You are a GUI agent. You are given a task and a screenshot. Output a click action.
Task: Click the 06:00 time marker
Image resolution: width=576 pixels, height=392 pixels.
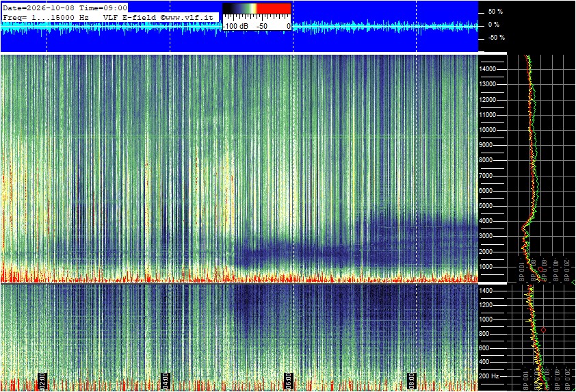click(x=289, y=381)
